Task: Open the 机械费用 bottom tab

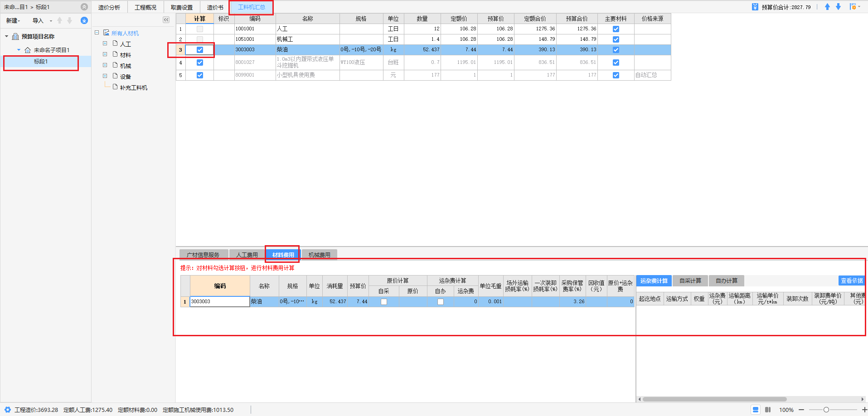Action: (x=320, y=255)
